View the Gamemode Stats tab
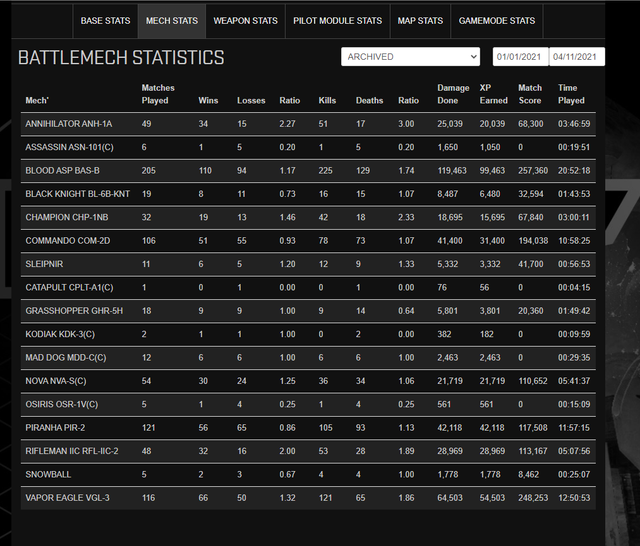Viewport: 640px width, 546px height. point(497,21)
